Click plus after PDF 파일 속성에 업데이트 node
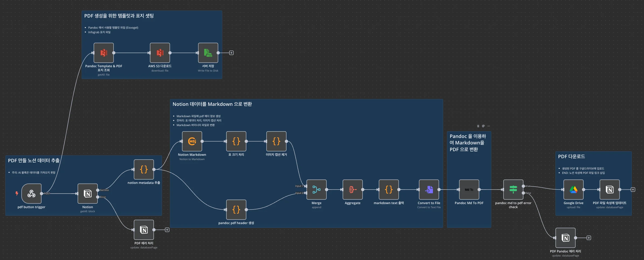The image size is (644, 260). [x=633, y=190]
